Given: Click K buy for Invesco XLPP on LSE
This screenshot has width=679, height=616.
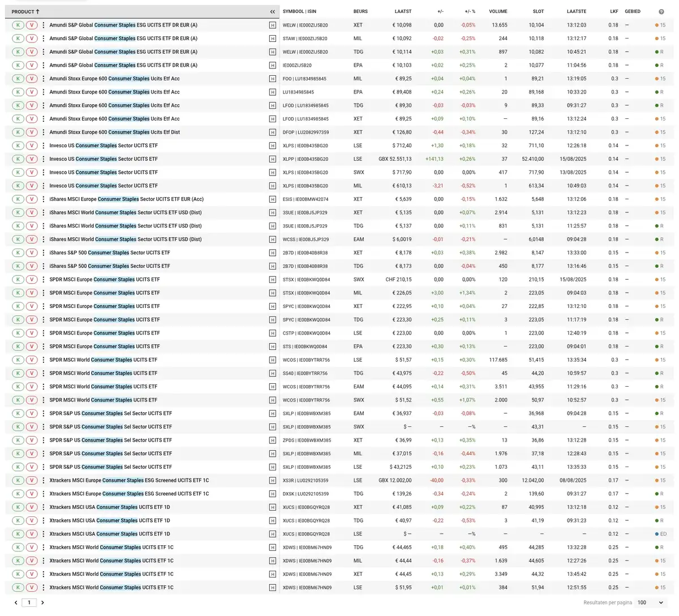Looking at the screenshot, I should (x=18, y=159).
